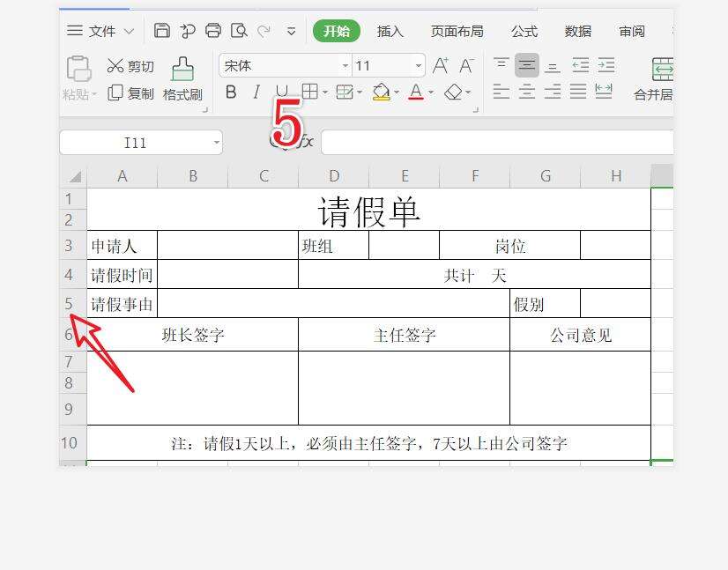Toggle Underline formatting
Screen dimensions: 728x570
click(x=282, y=92)
